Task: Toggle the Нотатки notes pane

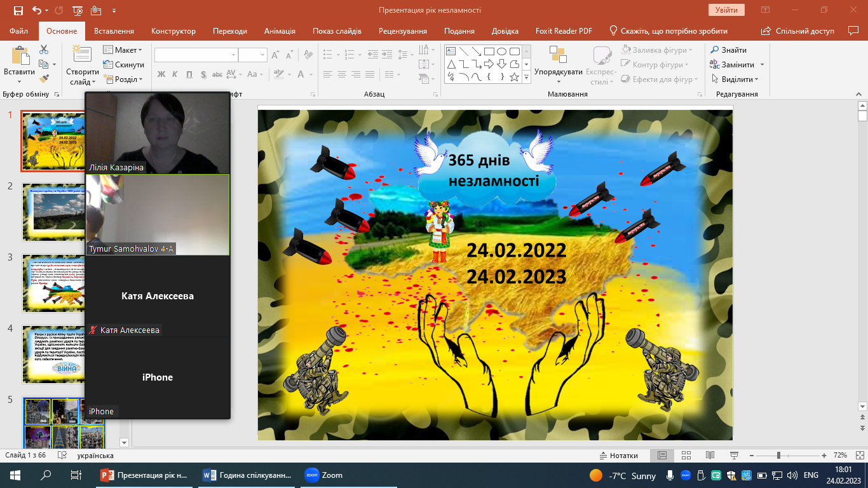Action: pos(619,456)
